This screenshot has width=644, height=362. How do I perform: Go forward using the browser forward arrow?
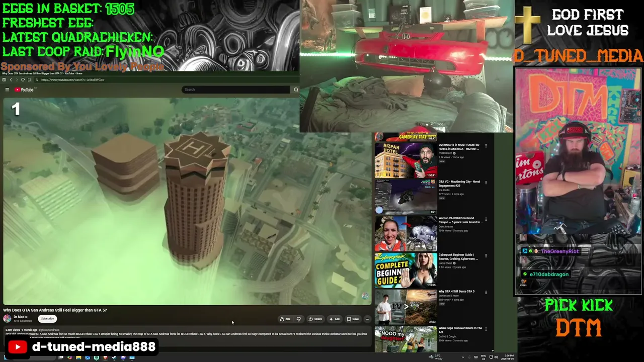[x=17, y=80]
